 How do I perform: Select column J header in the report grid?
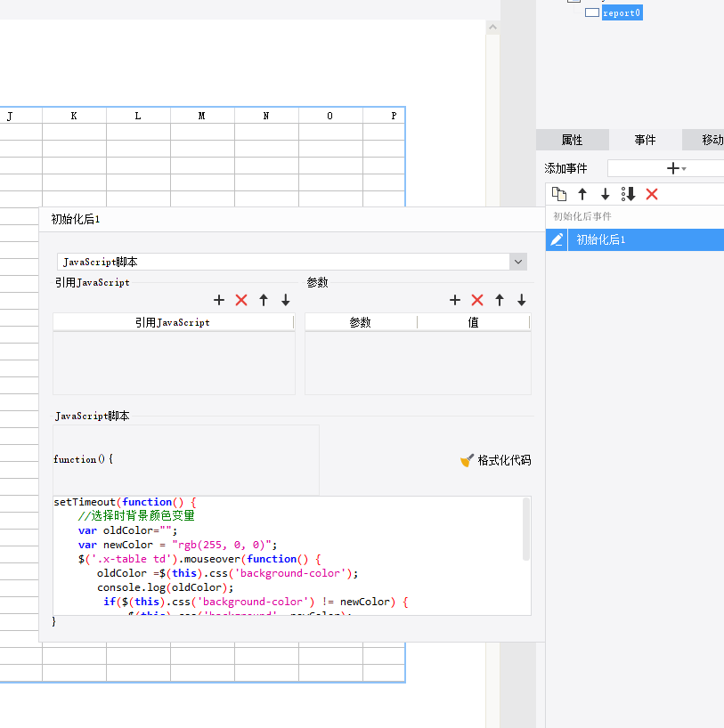click(x=20, y=116)
